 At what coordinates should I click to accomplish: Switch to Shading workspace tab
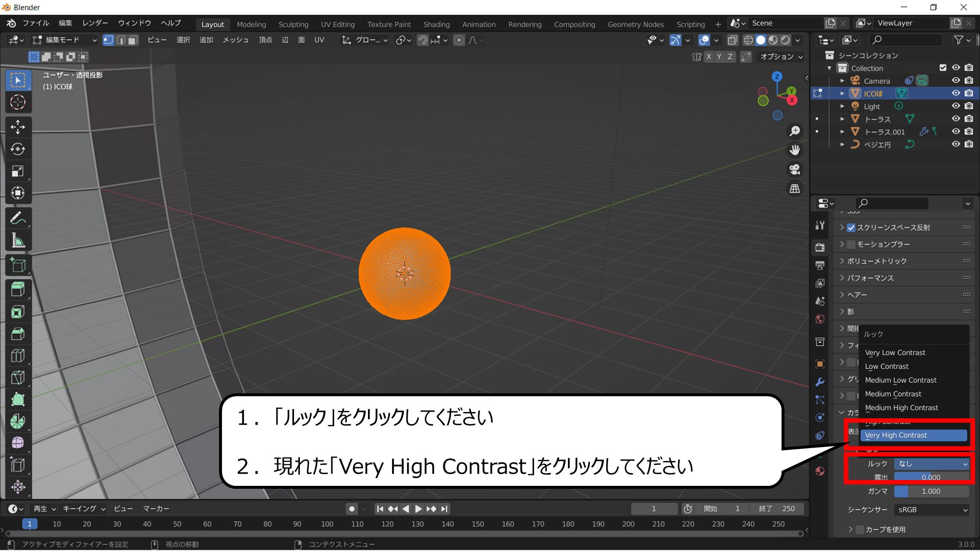point(436,24)
